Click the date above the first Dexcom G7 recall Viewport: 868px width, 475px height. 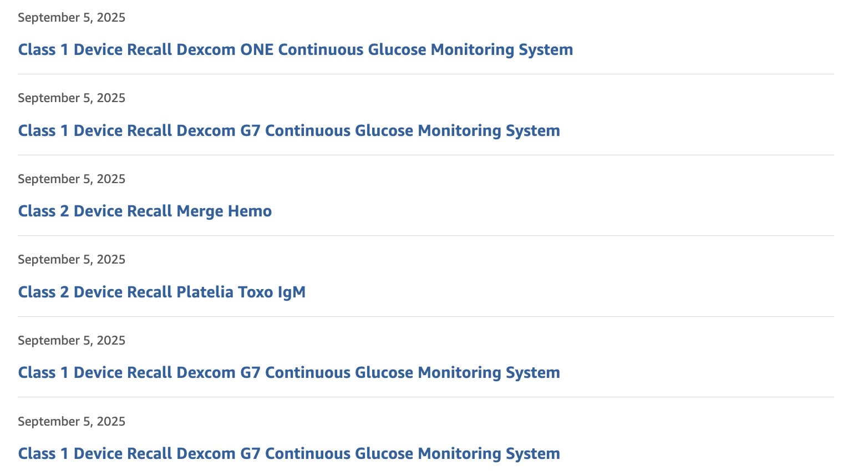(x=72, y=98)
